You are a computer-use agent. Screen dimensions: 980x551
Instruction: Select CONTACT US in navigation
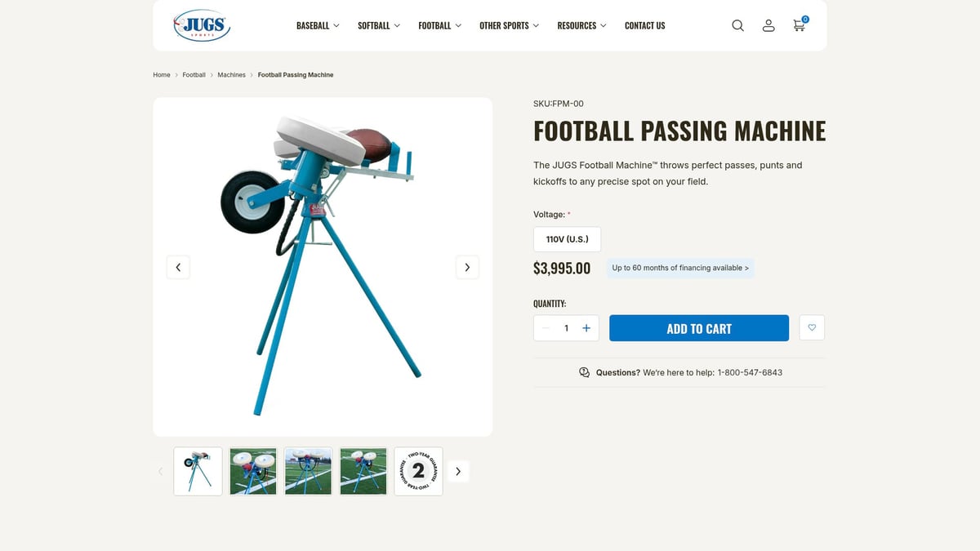point(644,25)
